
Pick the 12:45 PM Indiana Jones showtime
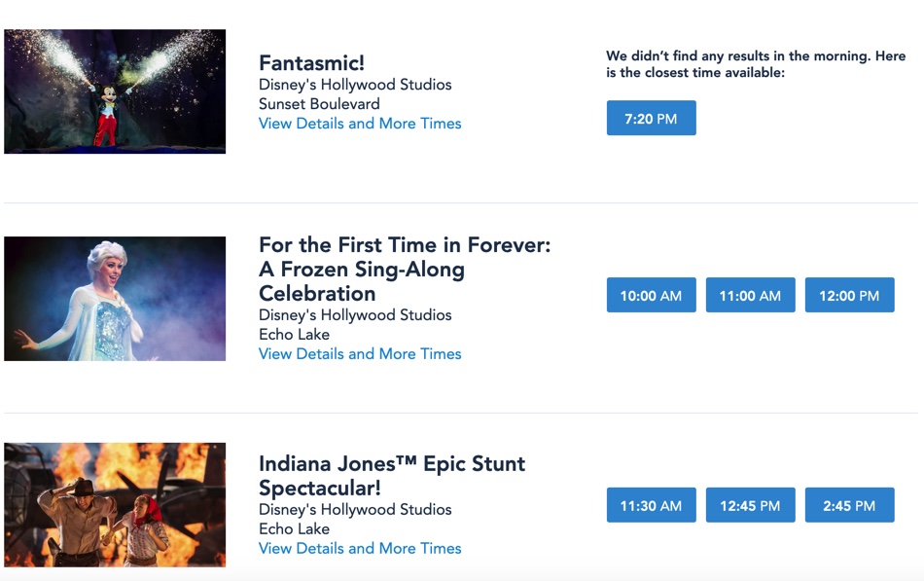click(750, 505)
